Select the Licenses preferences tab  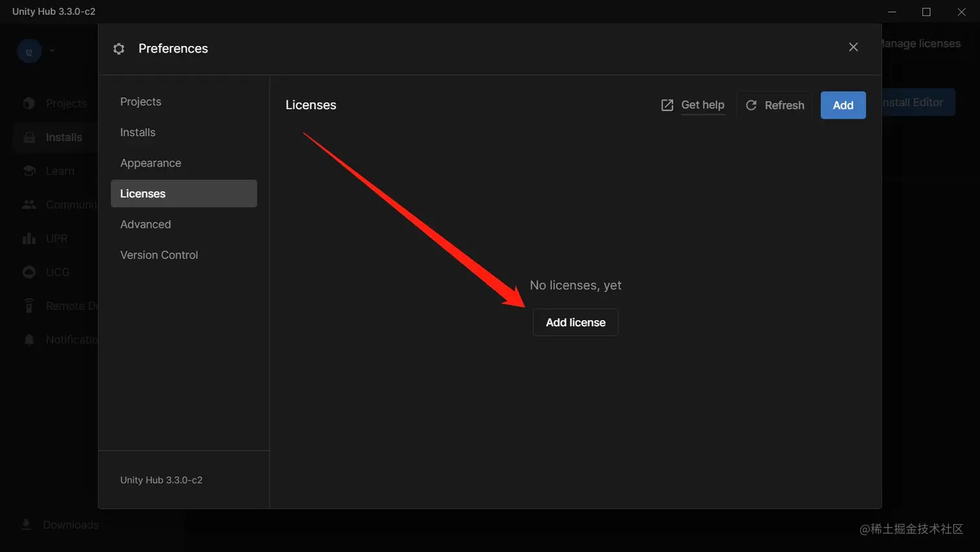[x=184, y=193]
